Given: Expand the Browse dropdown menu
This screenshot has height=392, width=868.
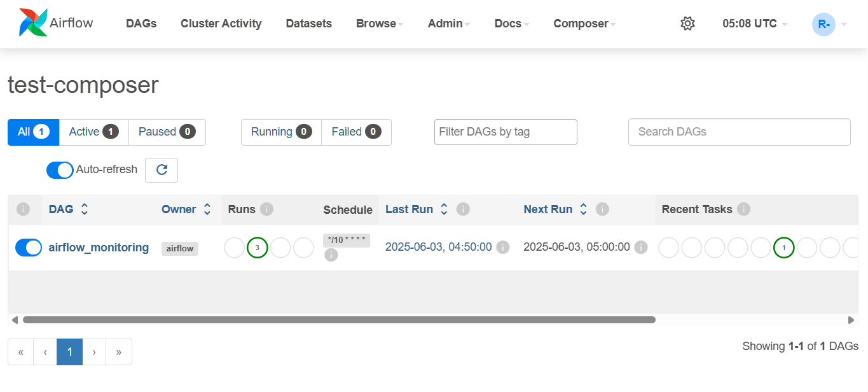Looking at the screenshot, I should [380, 24].
